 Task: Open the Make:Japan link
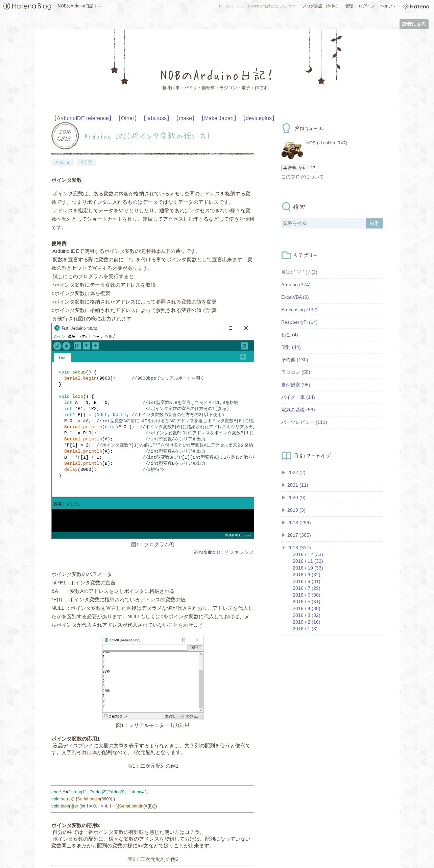click(219, 118)
